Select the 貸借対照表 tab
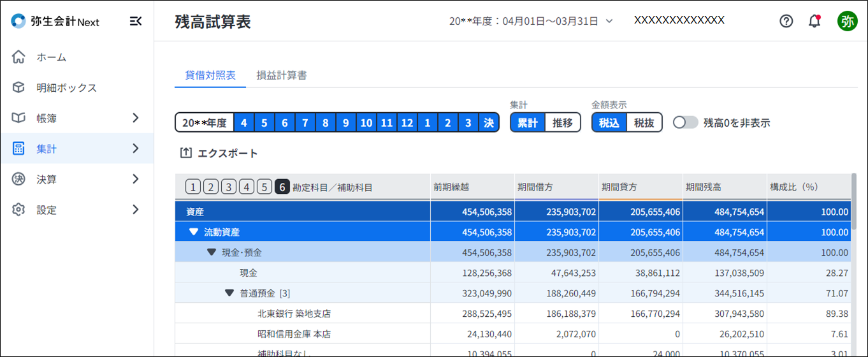 [210, 75]
